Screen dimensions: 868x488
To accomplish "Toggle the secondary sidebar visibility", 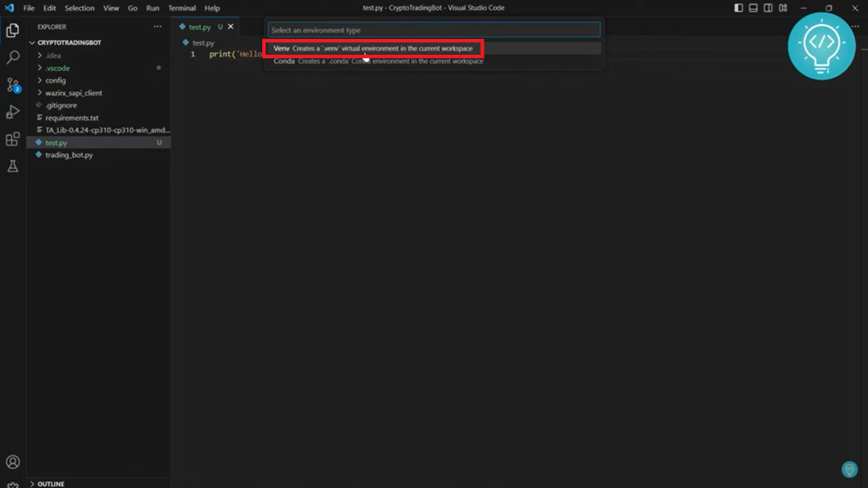I will 768,7.
